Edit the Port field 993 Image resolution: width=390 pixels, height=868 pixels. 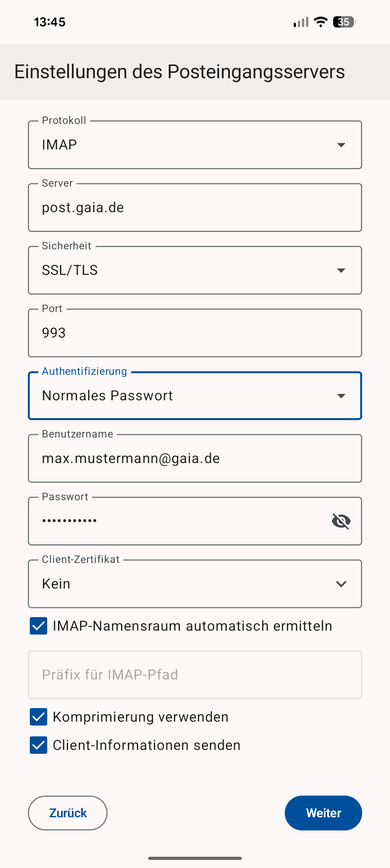coord(186,333)
